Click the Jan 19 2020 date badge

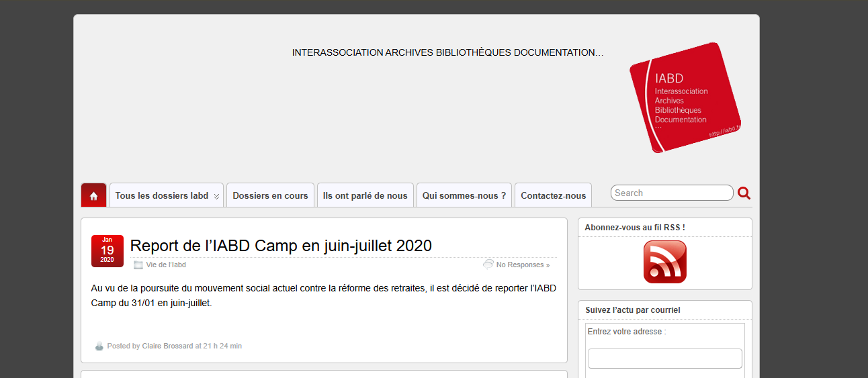click(x=107, y=251)
